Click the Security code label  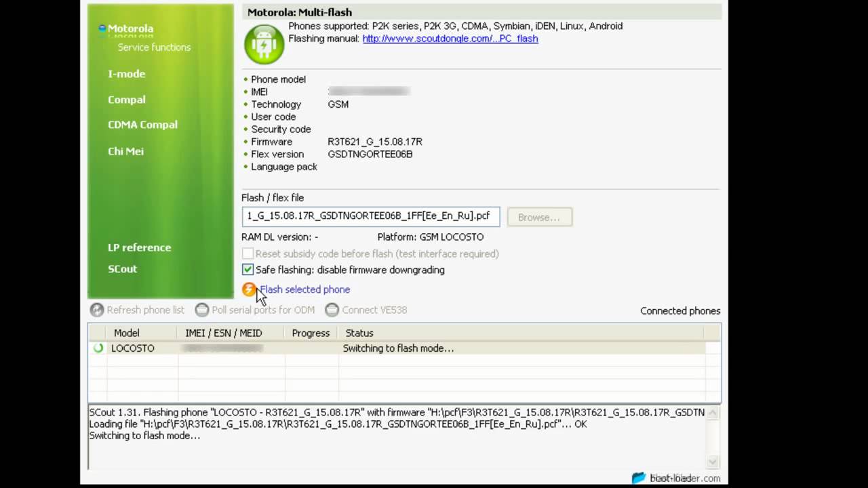(281, 129)
